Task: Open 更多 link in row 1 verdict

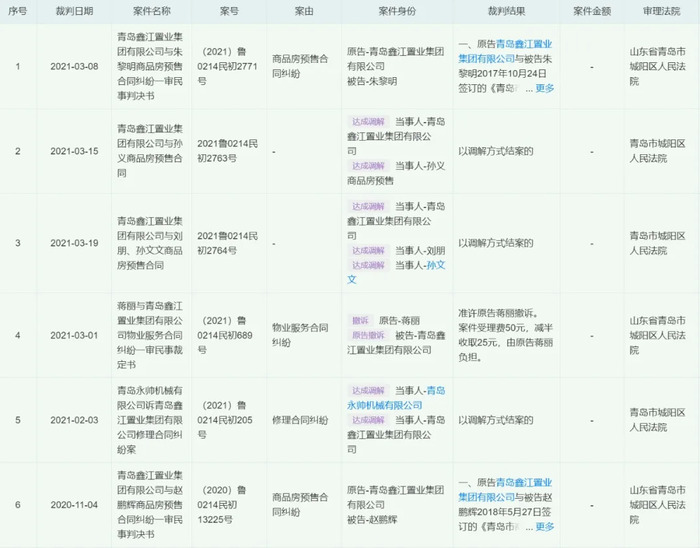Action: 545,88
